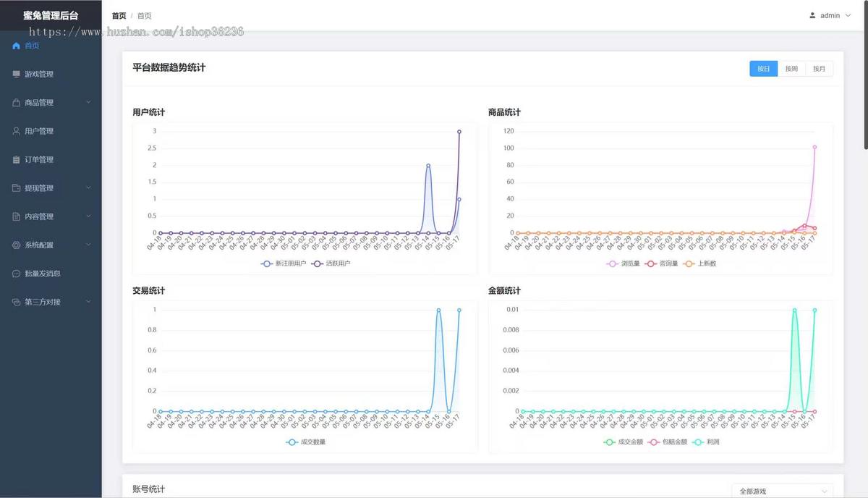Click the home icon beside 首页 in sidebar
The image size is (868, 498).
17,46
